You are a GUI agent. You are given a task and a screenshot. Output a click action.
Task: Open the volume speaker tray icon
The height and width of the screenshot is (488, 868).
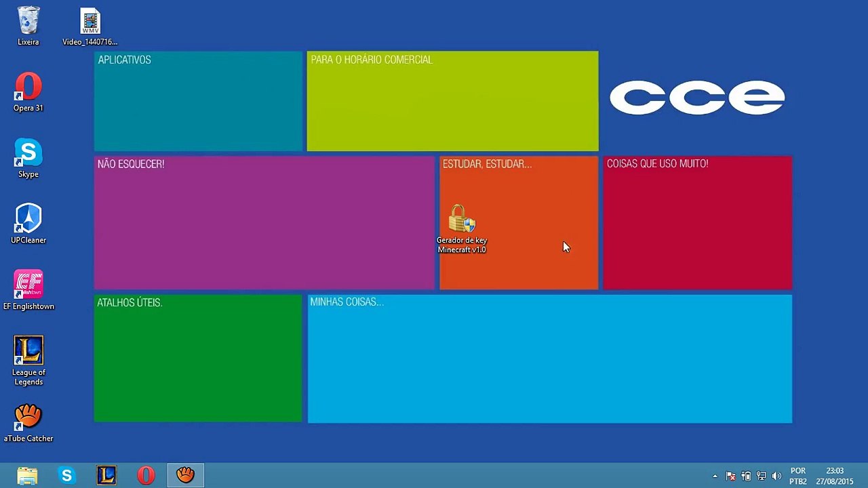coord(776,476)
